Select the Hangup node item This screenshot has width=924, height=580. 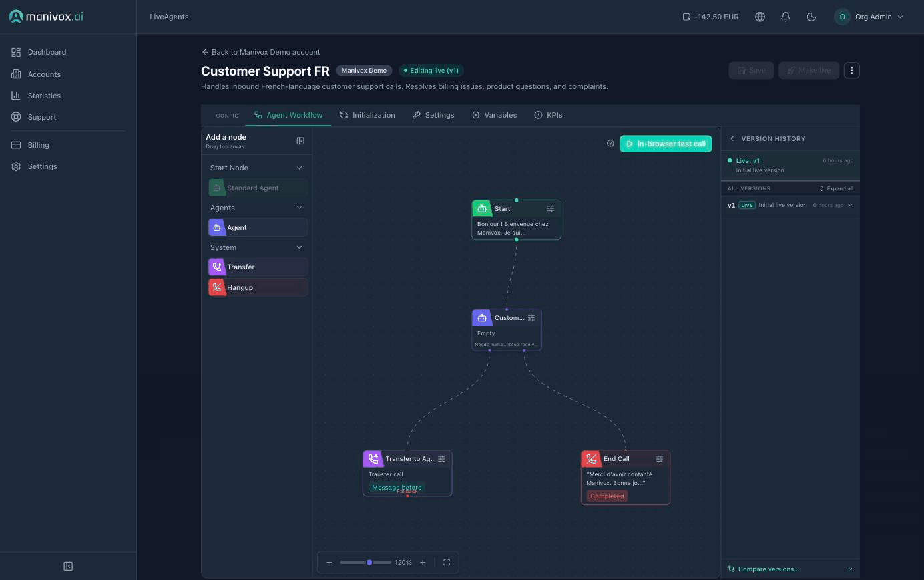click(258, 287)
